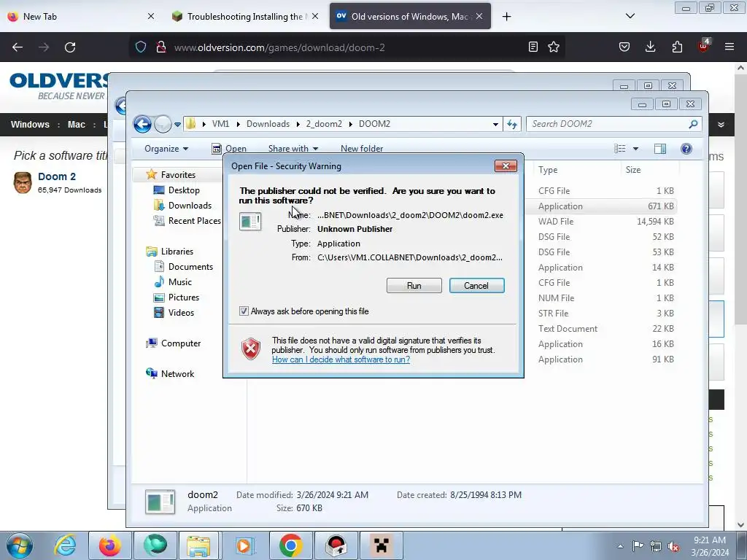Click the Explorer forward arrow button
This screenshot has width=747, height=560.
[x=163, y=124]
